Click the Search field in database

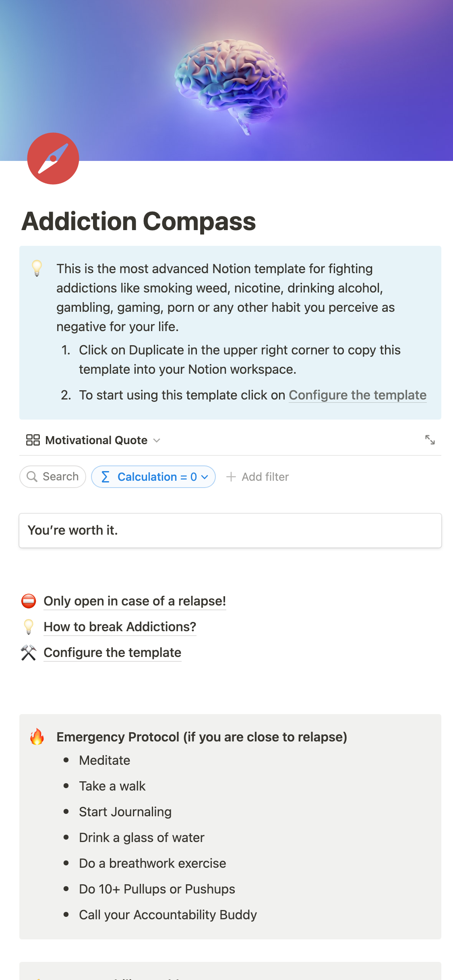click(53, 477)
